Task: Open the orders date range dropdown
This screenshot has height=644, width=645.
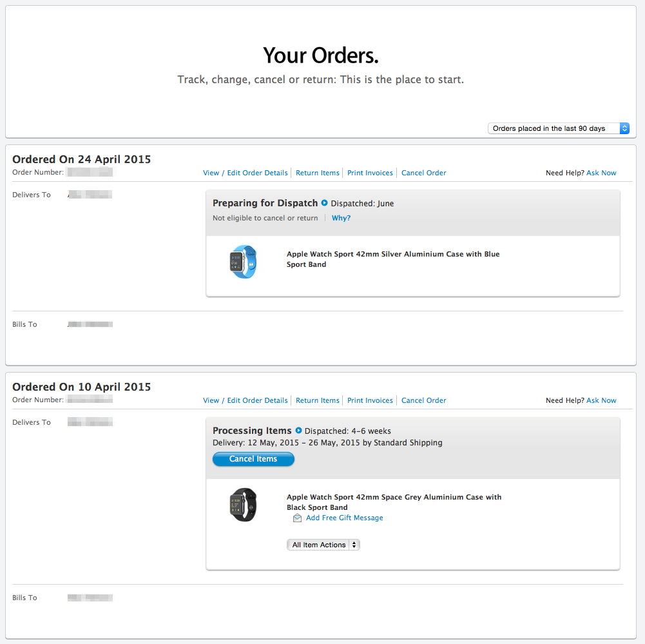Action: pos(559,128)
